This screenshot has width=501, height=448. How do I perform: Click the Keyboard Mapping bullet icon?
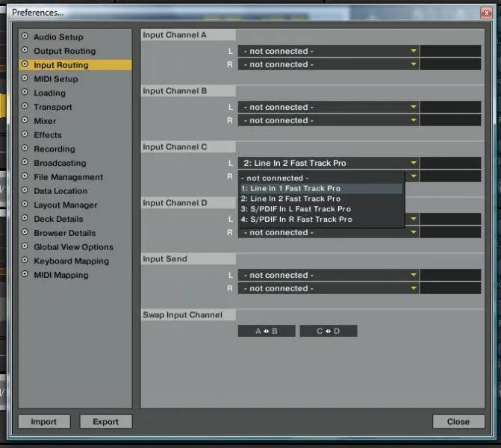click(25, 261)
